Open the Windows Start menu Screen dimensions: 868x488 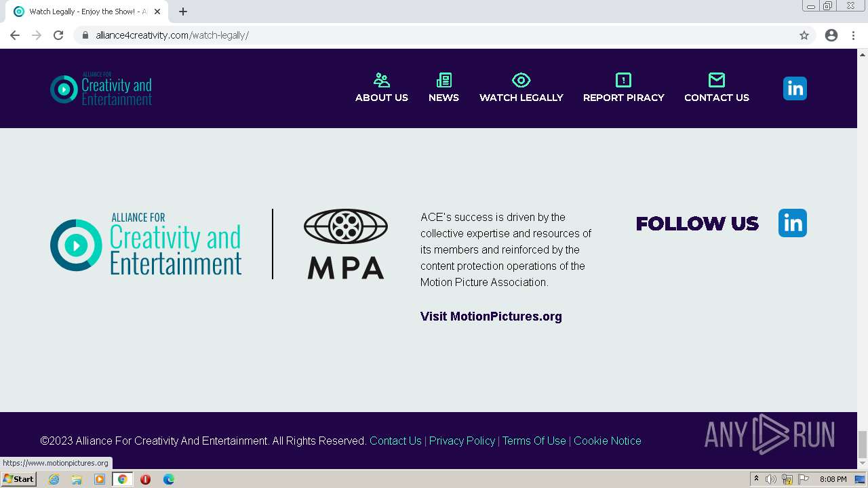tap(18, 479)
